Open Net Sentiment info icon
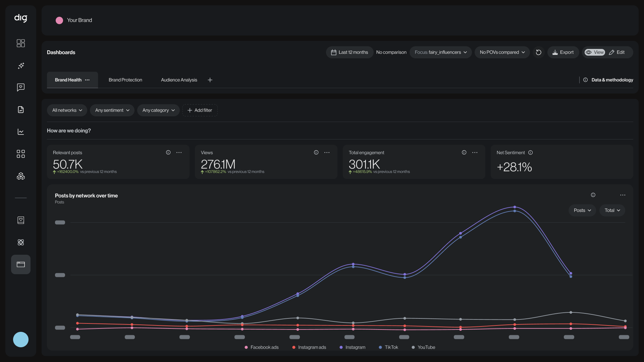Screen dimensions: 644x362 531,153
